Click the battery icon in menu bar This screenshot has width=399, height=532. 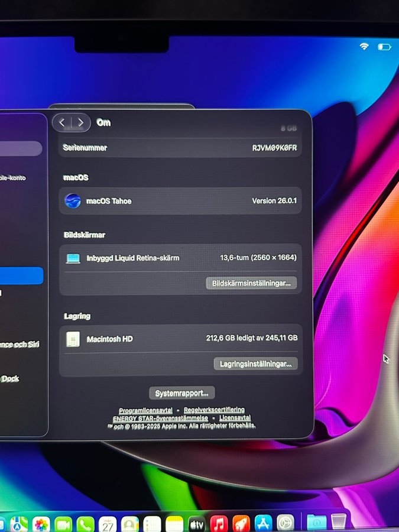pyautogui.click(x=384, y=46)
